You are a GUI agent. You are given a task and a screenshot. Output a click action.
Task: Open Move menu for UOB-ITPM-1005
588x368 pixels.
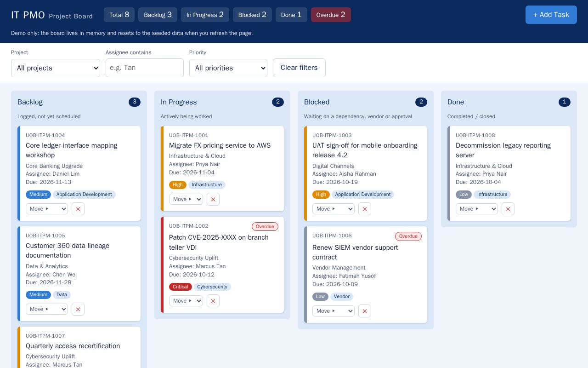click(47, 309)
